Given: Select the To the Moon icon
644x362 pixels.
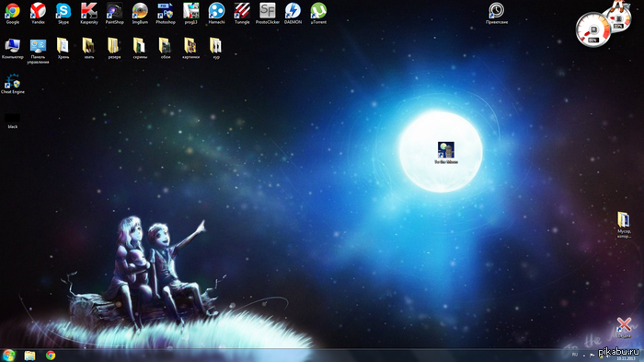Looking at the screenshot, I should [446, 153].
